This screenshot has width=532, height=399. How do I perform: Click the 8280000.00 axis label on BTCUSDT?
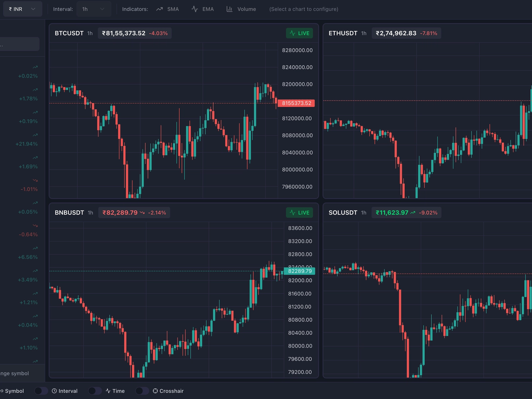pos(297,50)
